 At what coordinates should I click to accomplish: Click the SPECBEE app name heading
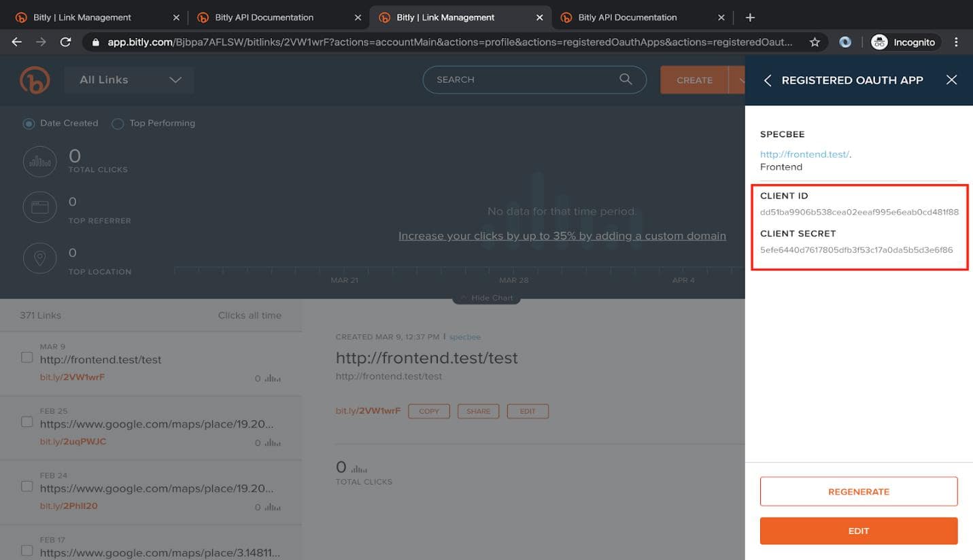[x=783, y=135]
